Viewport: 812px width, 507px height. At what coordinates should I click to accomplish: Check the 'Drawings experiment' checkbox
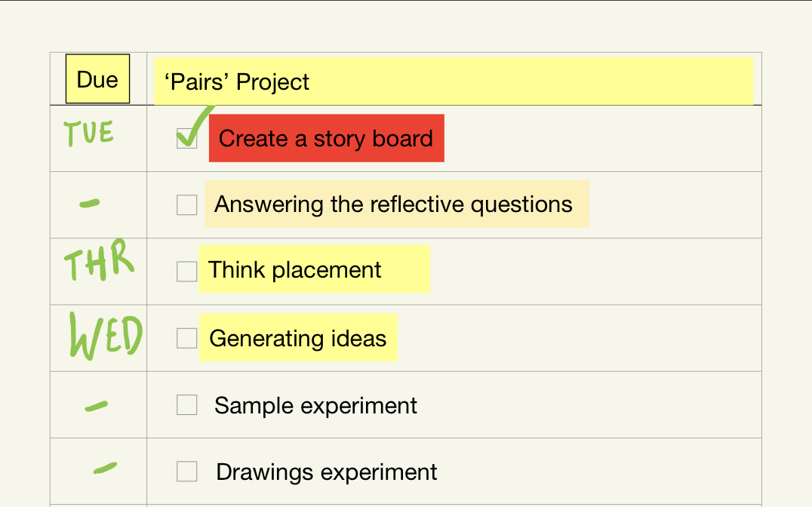pos(186,472)
